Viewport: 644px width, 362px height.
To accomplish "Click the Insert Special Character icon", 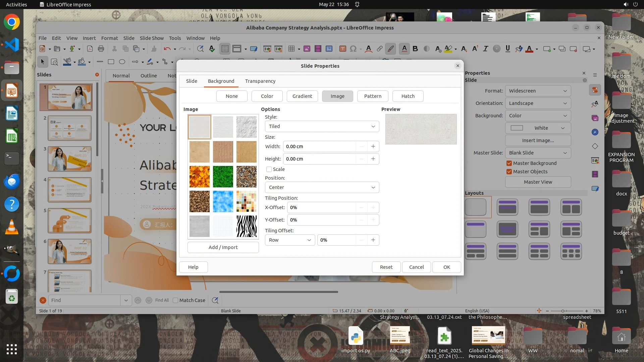I will pyautogui.click(x=353, y=49).
